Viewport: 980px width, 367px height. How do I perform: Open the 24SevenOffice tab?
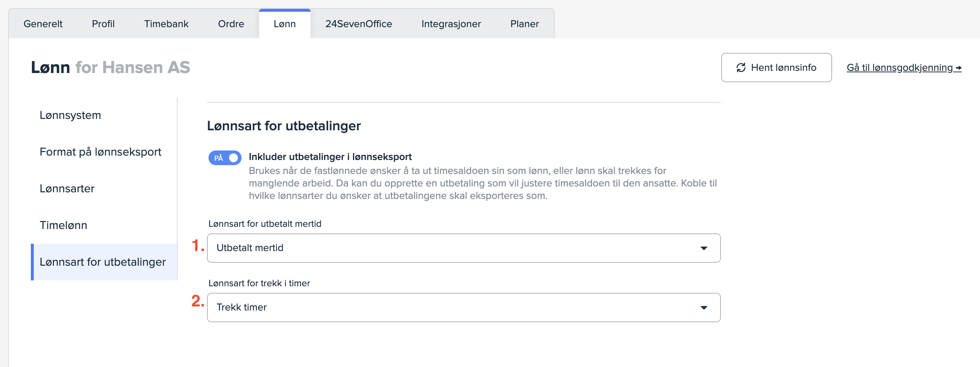pos(358,24)
